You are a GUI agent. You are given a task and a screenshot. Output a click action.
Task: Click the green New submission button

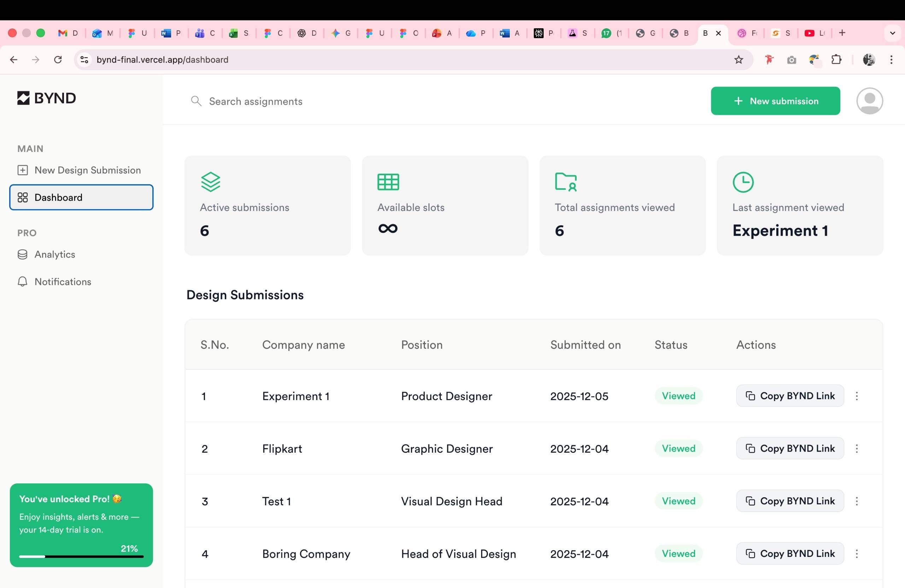click(x=775, y=101)
